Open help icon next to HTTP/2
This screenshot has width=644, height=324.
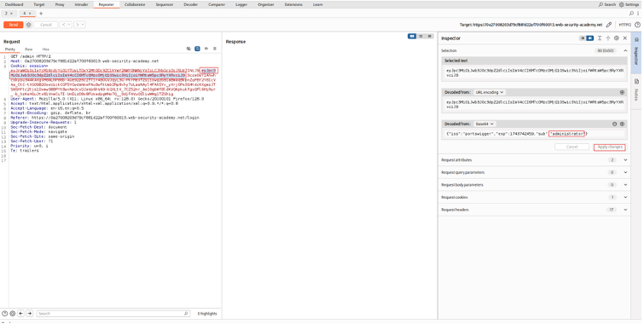637,25
